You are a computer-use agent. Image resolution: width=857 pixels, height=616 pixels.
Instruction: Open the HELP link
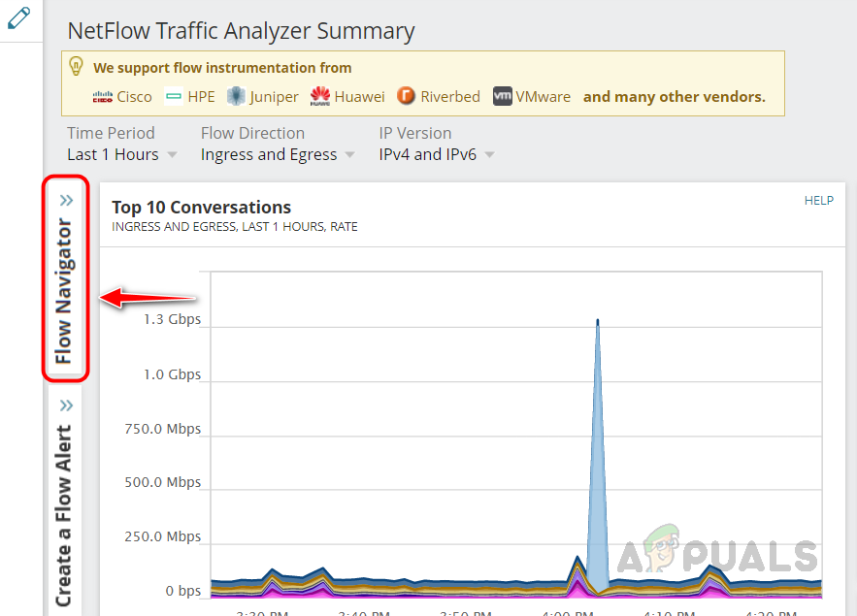tap(819, 201)
